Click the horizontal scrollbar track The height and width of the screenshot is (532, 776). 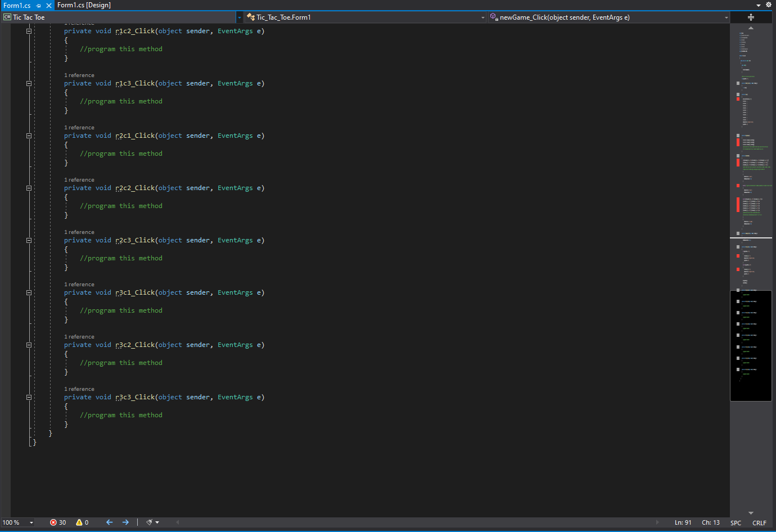[x=417, y=522]
